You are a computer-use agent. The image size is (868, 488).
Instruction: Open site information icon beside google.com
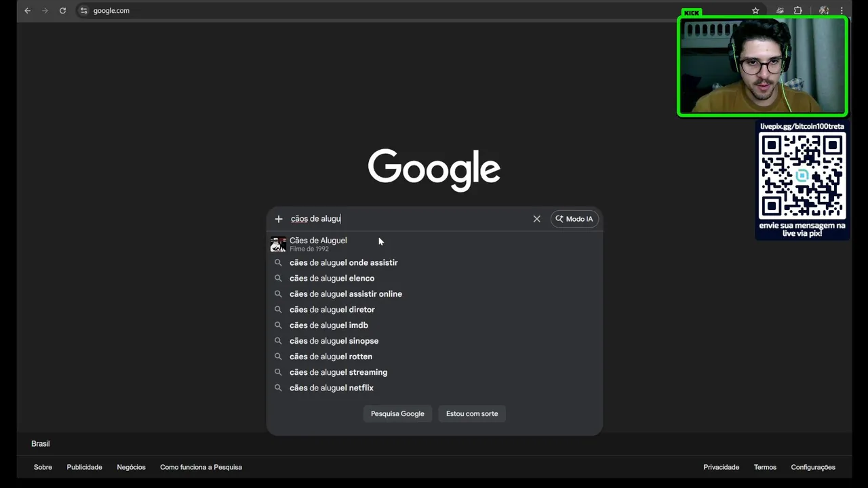pyautogui.click(x=84, y=11)
